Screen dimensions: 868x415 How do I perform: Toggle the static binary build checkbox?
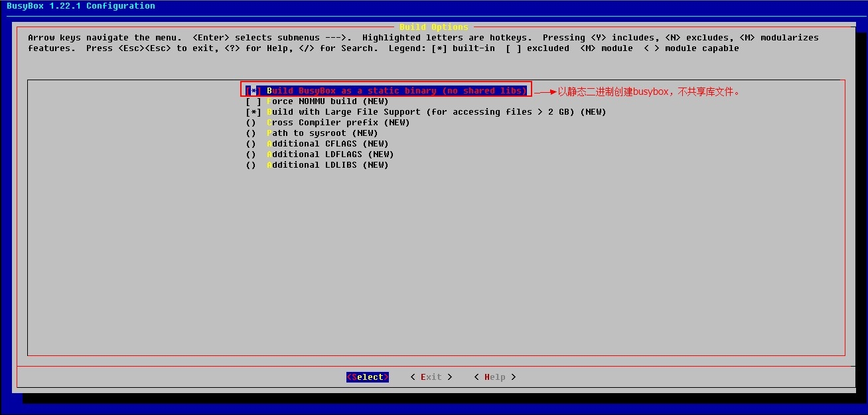coord(253,91)
